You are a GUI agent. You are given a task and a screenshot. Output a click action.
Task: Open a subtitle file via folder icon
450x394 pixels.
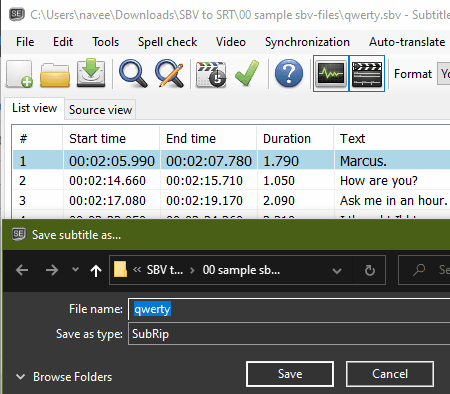pyautogui.click(x=55, y=75)
